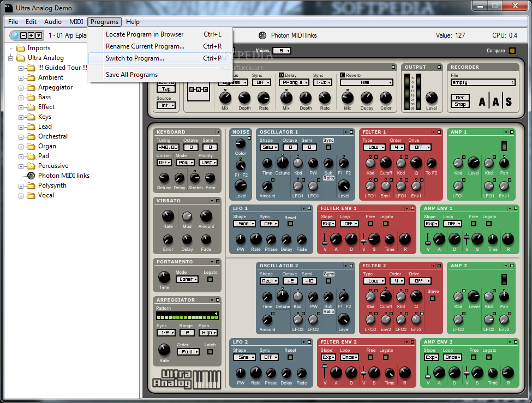Click the Photon MIDI links knob icon in the tree

(31, 176)
